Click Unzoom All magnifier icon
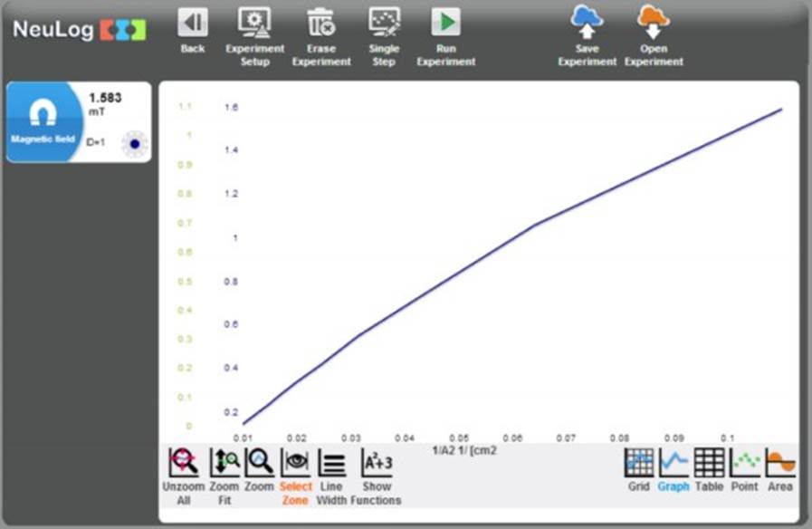Image resolution: width=812 pixels, height=529 pixels. pos(184,463)
